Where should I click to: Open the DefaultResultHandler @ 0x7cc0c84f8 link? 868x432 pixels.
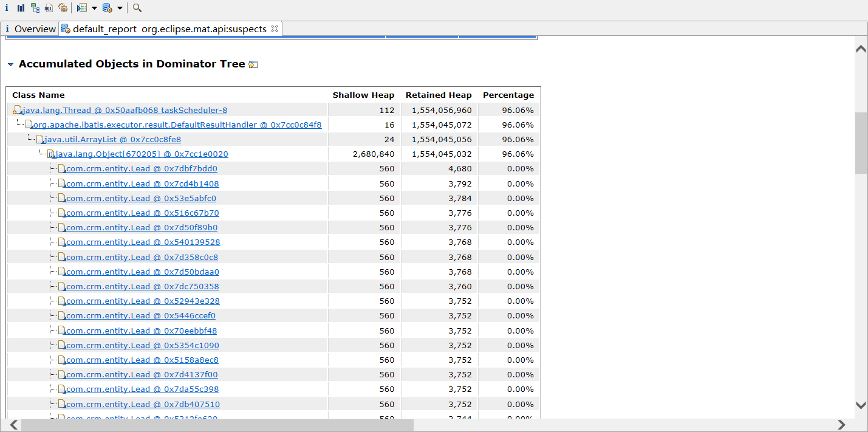click(x=177, y=125)
